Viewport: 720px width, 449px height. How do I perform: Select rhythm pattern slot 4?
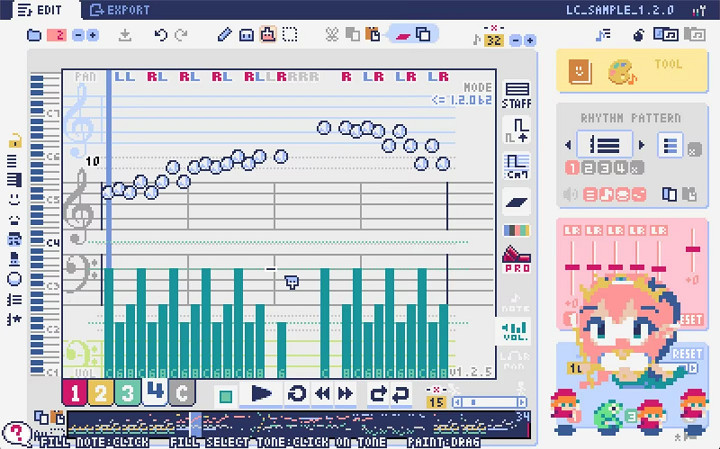621,168
